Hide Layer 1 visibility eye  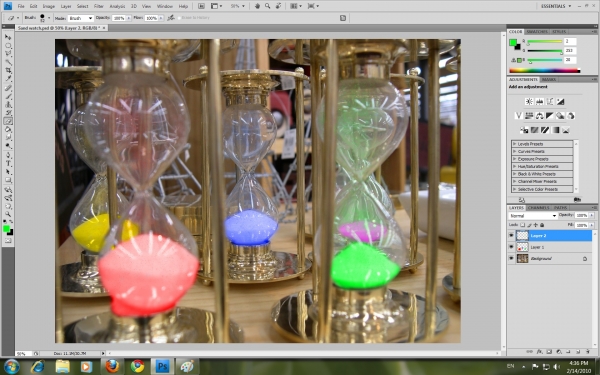511,247
